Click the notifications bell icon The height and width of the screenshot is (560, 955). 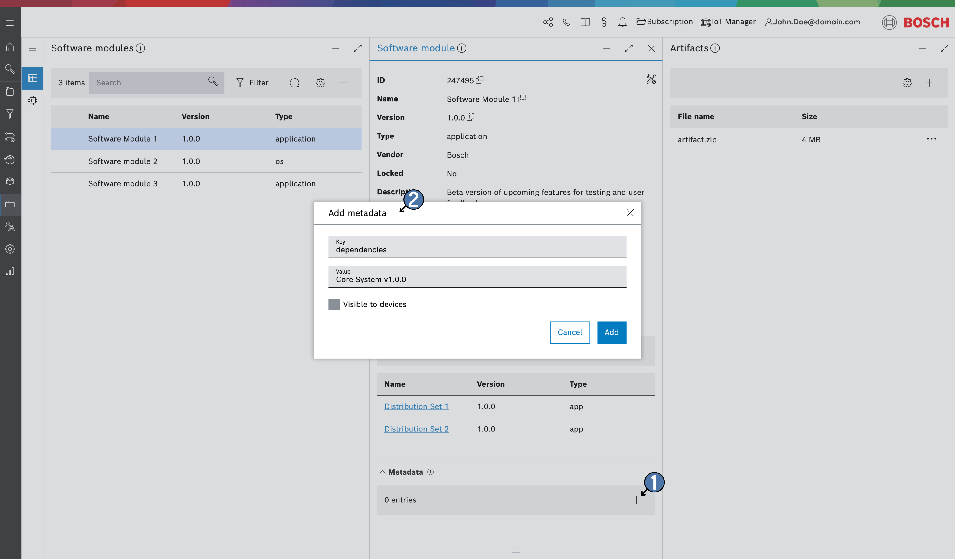coord(622,22)
